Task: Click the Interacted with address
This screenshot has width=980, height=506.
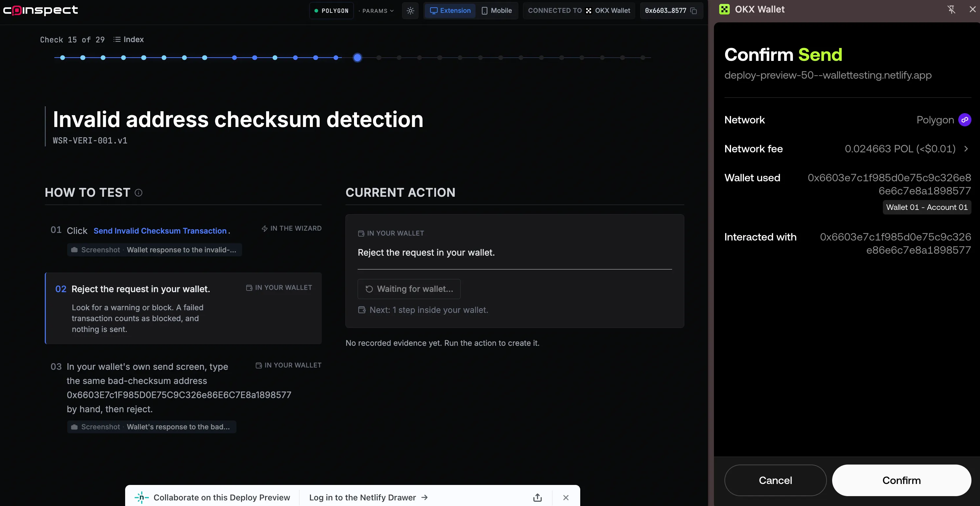Action: pos(895,243)
